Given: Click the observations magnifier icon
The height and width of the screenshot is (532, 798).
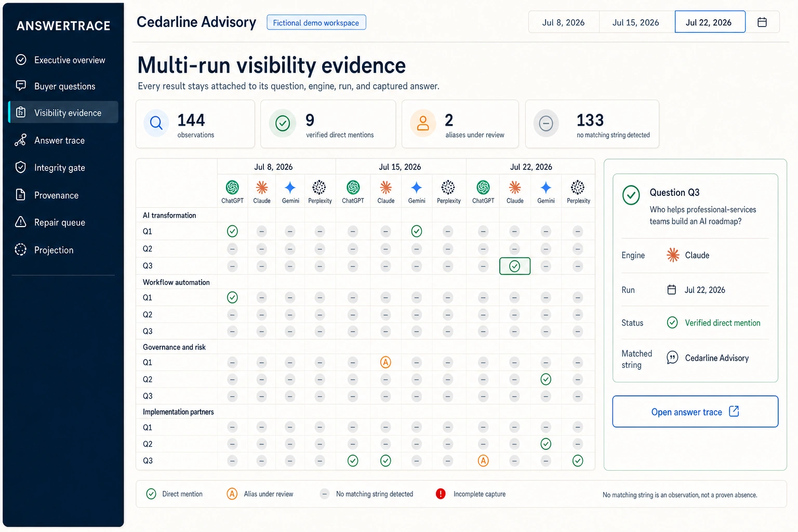Looking at the screenshot, I should (x=156, y=123).
